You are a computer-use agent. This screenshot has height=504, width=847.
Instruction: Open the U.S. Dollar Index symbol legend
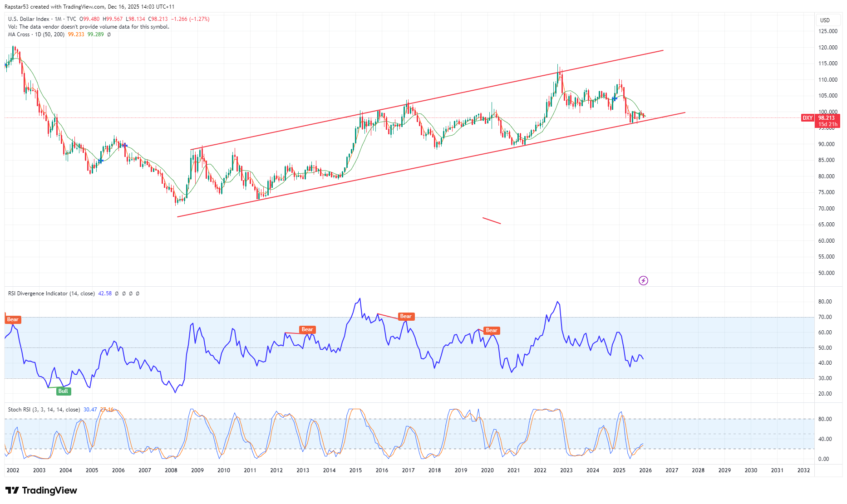pyautogui.click(x=29, y=19)
